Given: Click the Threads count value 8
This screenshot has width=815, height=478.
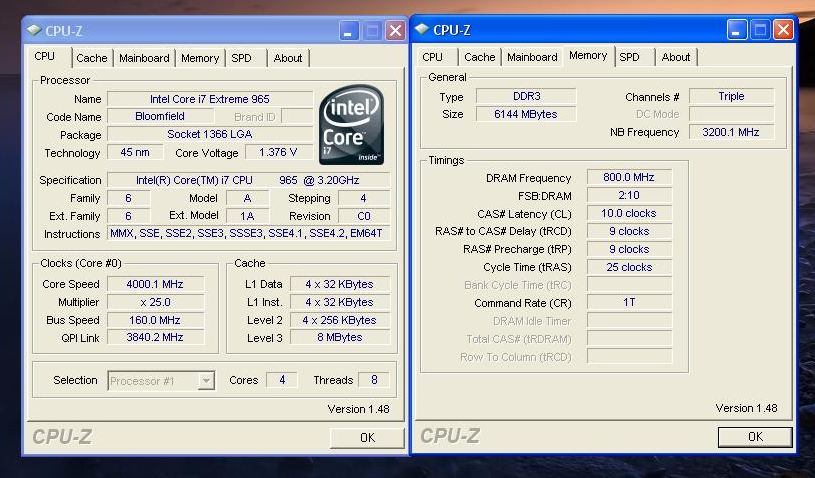Looking at the screenshot, I should click(374, 380).
